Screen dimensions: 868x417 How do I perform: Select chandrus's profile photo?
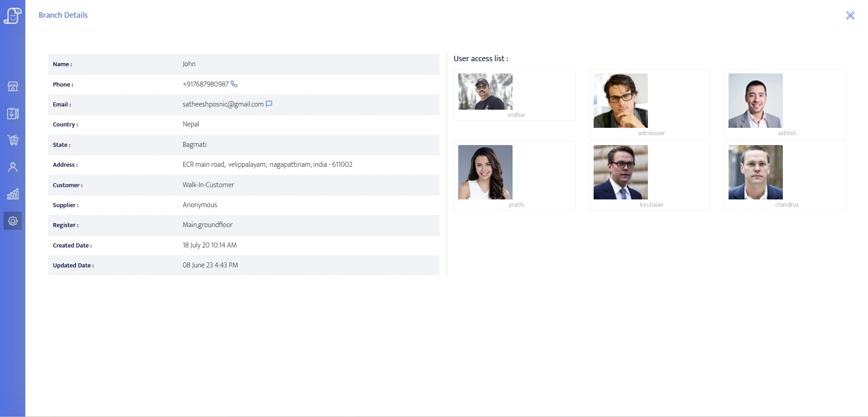click(x=755, y=172)
